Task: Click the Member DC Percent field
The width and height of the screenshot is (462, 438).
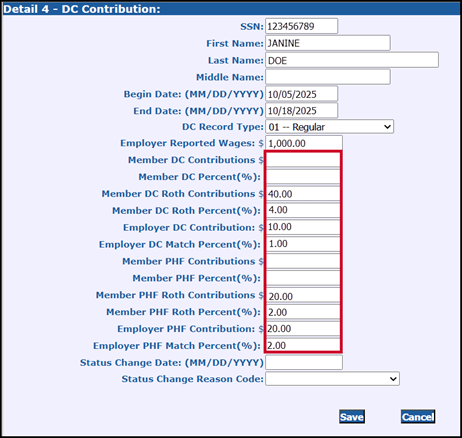Action: coord(303,177)
